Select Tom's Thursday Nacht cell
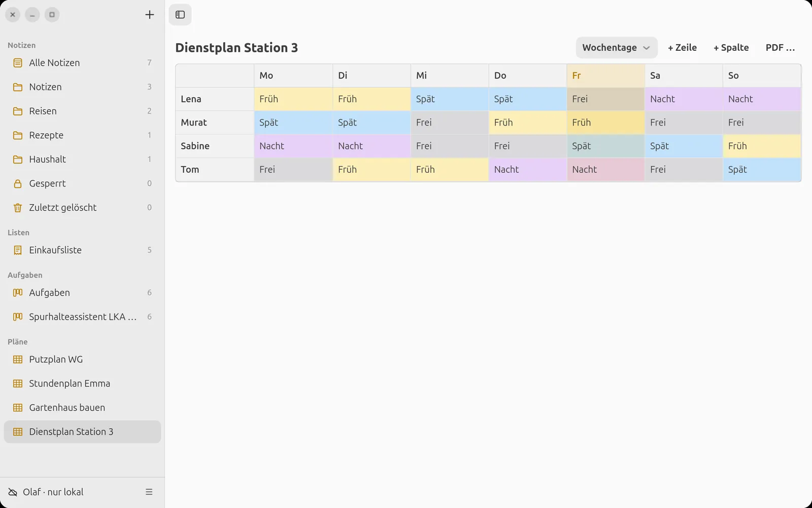 point(528,170)
